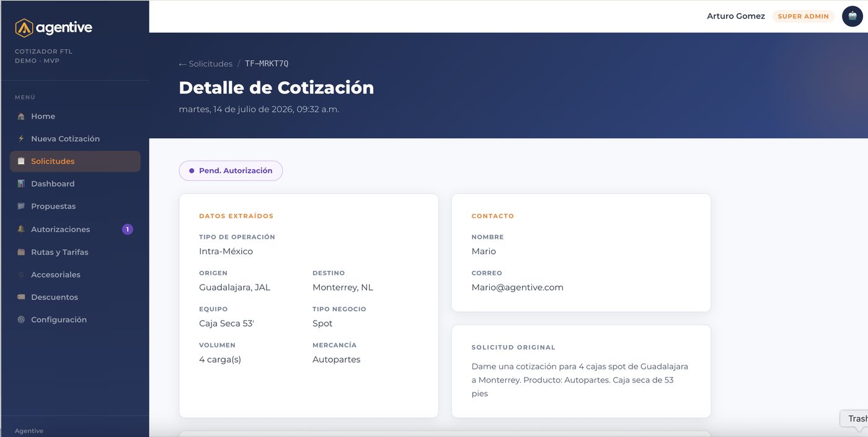Open Rutas y Tarifas menu item

click(x=75, y=252)
